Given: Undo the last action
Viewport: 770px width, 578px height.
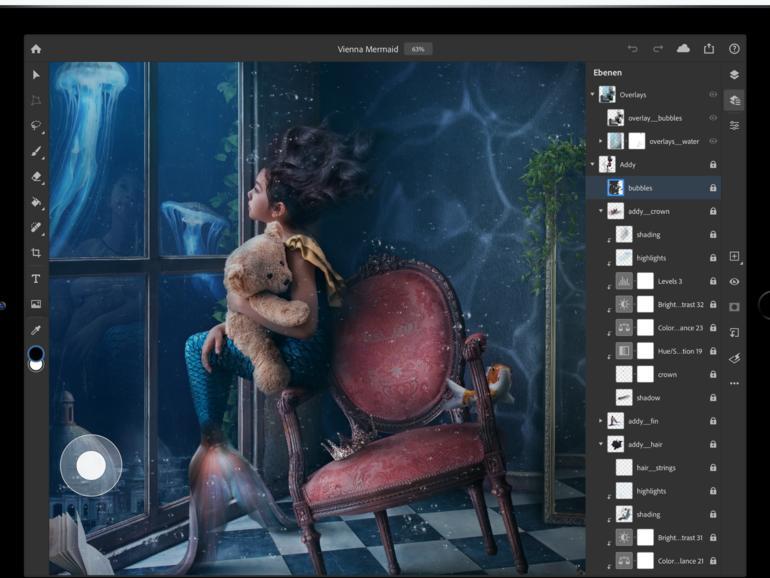Looking at the screenshot, I should pyautogui.click(x=632, y=49).
